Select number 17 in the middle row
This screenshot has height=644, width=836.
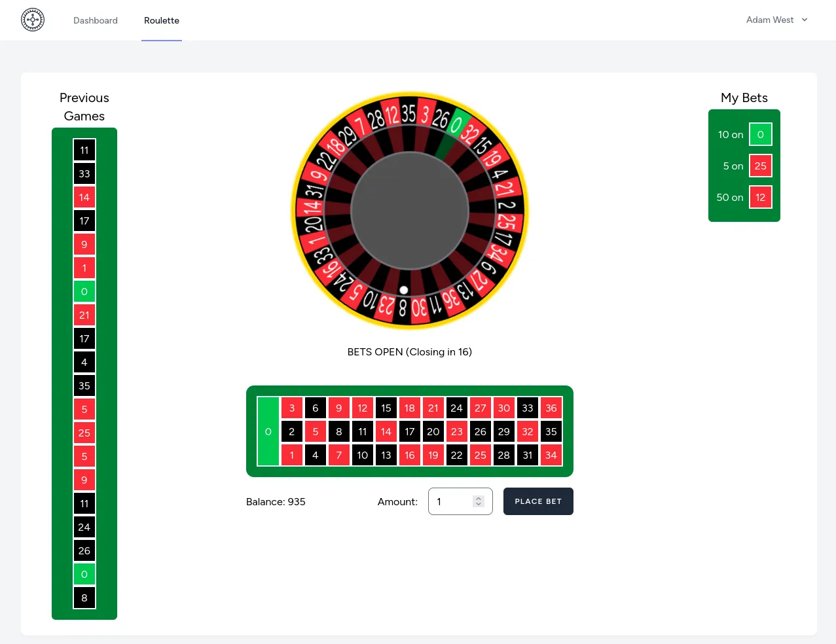[x=409, y=431]
